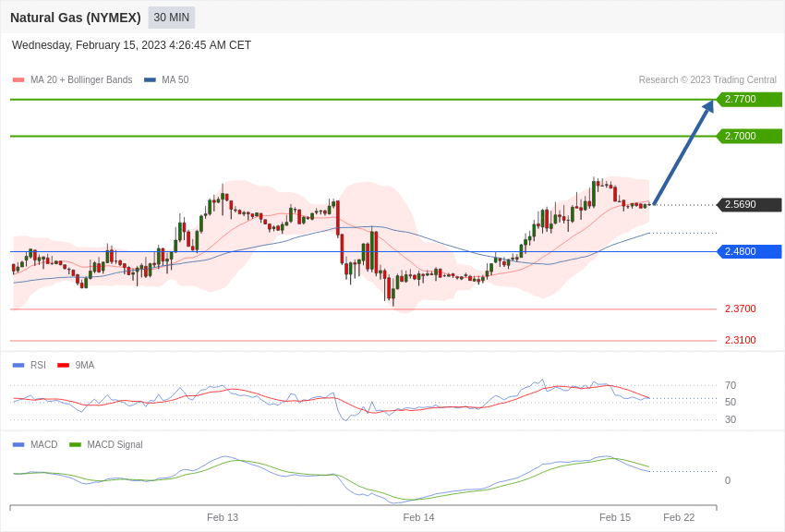Click the 2.3100 support level label

pyautogui.click(x=740, y=340)
